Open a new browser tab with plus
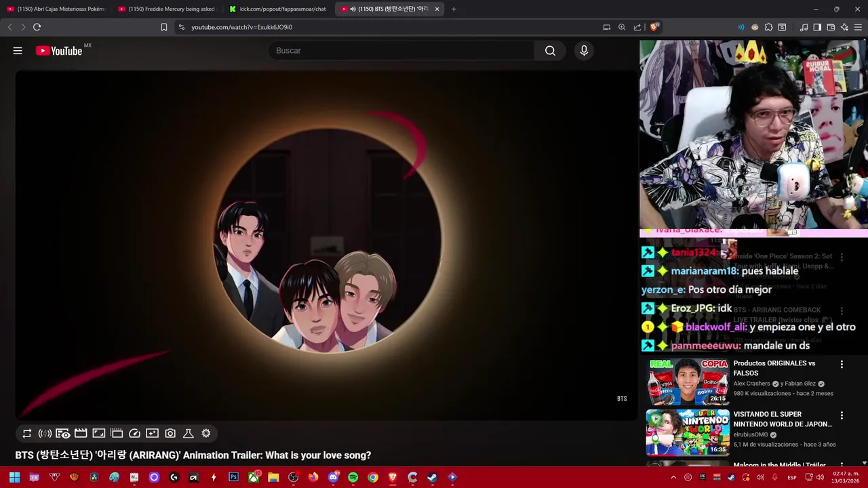 pyautogui.click(x=454, y=9)
